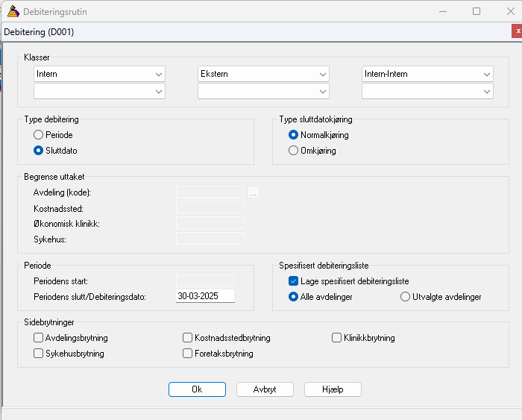
Task: Enable Avdelingsbrytning checkbox
Action: (x=38, y=338)
